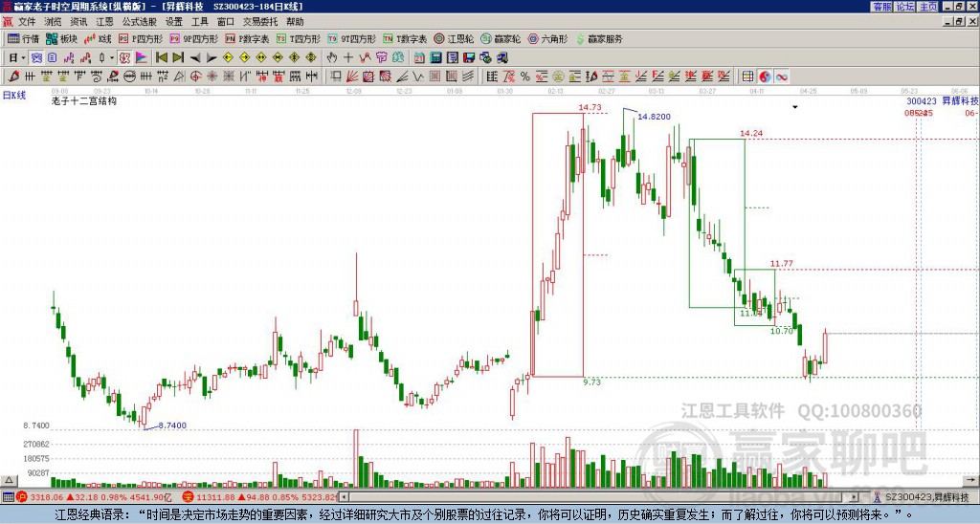Click the circled target symbol tool
The width and height of the screenshot is (980, 524).
pyautogui.click(x=196, y=76)
